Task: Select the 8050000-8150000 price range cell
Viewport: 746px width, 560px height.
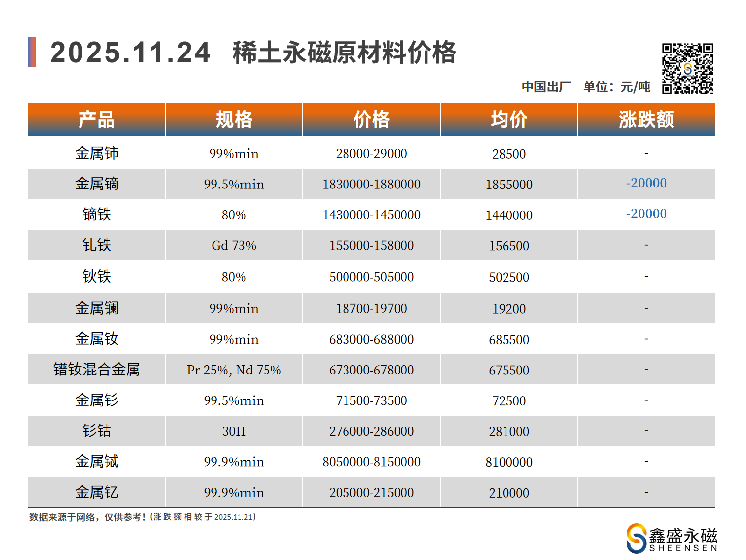Action: coord(372,462)
